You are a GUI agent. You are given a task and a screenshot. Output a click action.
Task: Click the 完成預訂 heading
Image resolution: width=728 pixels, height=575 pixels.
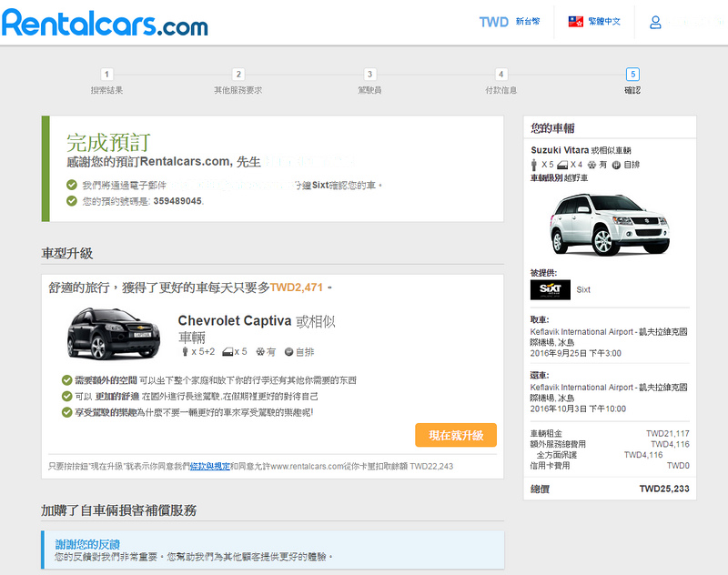pos(108,142)
